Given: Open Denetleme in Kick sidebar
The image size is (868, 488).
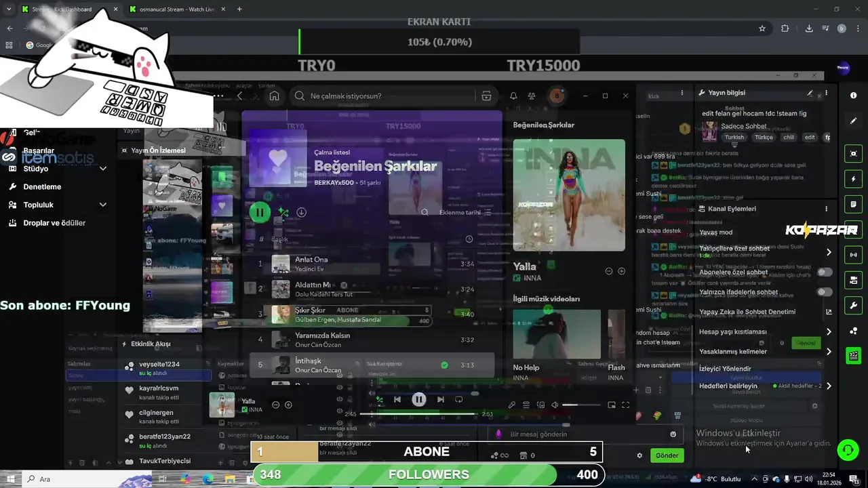Looking at the screenshot, I should [42, 186].
